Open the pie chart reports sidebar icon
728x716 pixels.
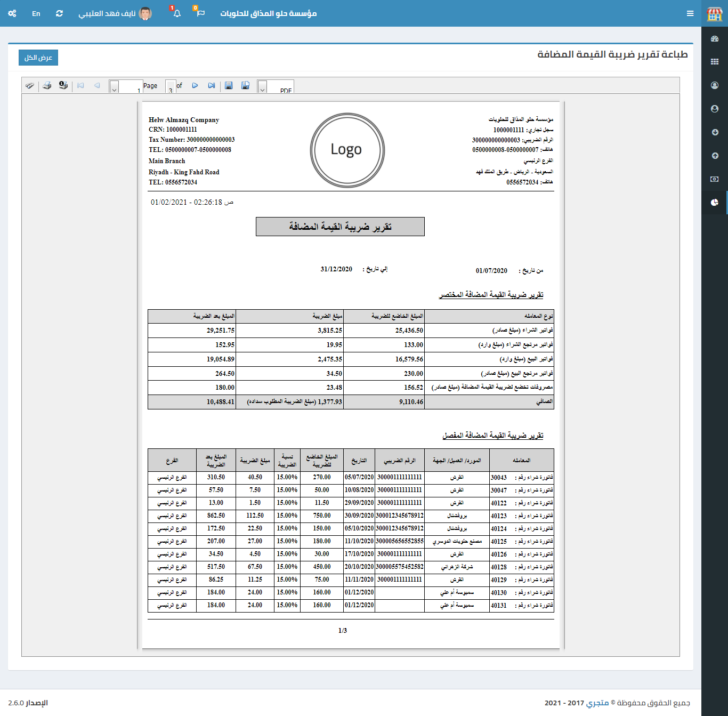pyautogui.click(x=715, y=203)
